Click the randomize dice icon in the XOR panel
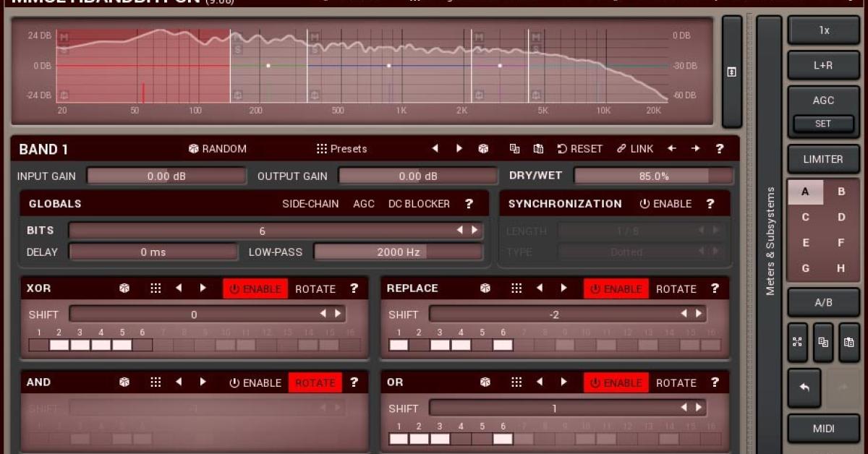This screenshot has height=454, width=868. point(124,288)
